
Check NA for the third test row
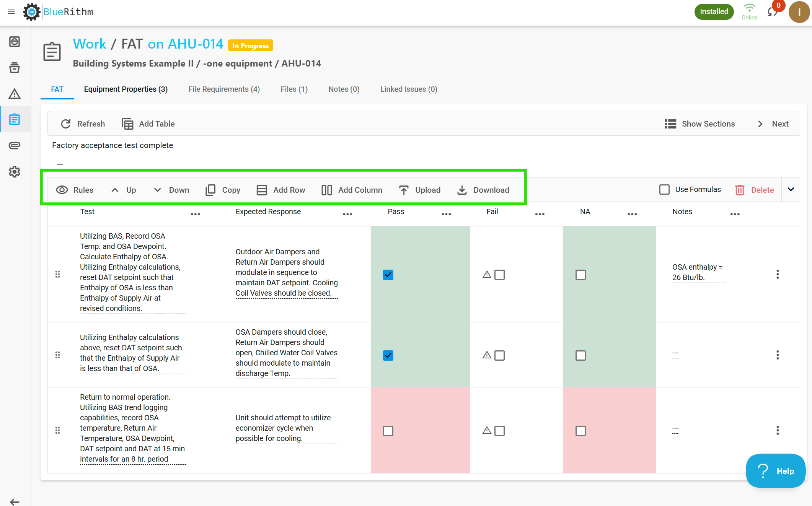[580, 431]
